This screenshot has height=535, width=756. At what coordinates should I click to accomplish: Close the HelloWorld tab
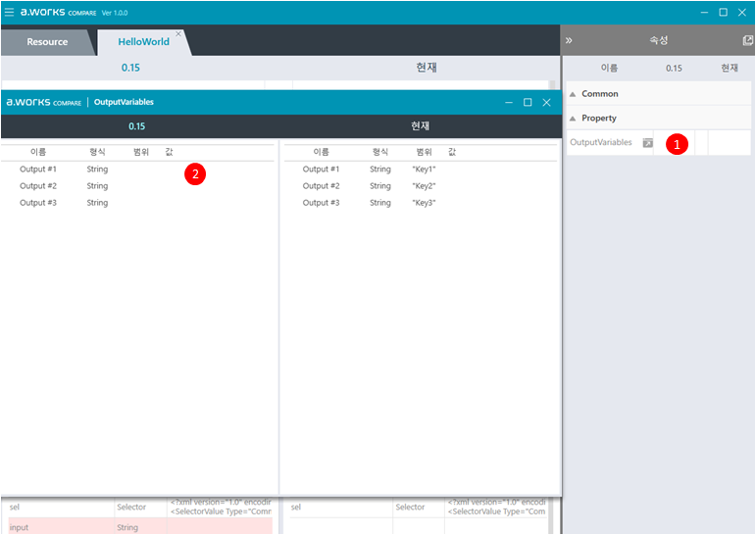coord(178,33)
